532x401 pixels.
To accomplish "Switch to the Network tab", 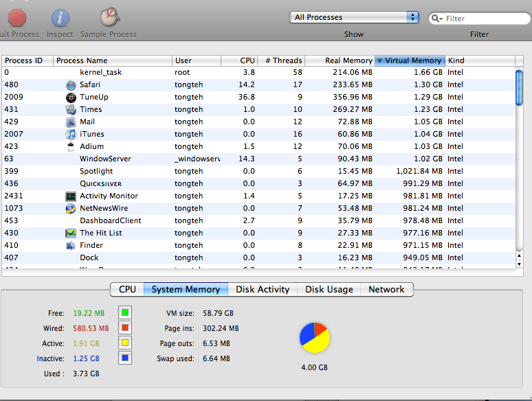I will point(386,289).
